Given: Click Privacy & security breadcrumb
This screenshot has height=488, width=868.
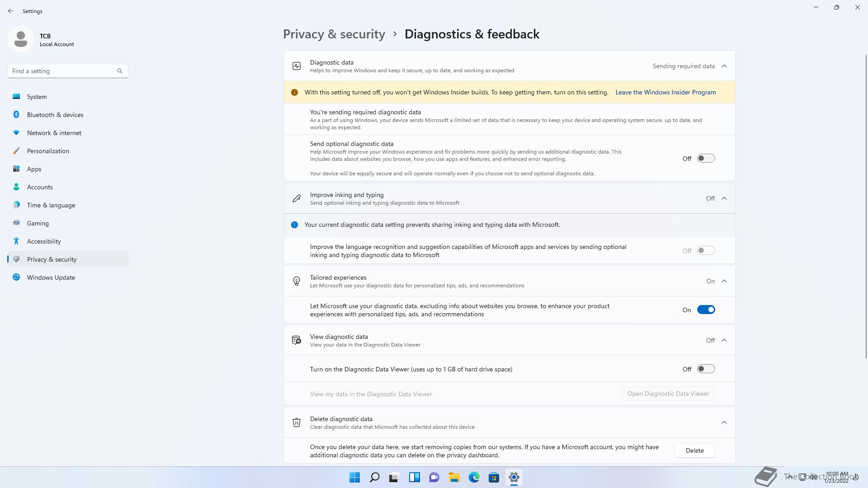Looking at the screenshot, I should point(334,34).
